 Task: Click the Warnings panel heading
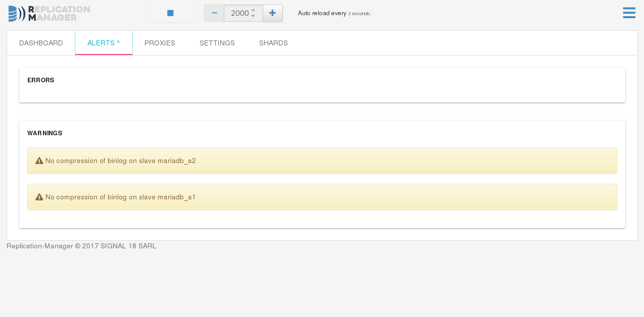pos(45,133)
